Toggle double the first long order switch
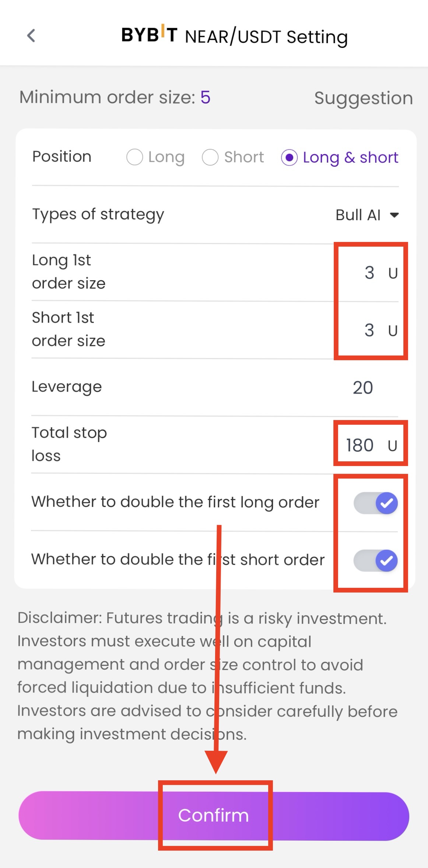This screenshot has width=428, height=868. (x=376, y=503)
